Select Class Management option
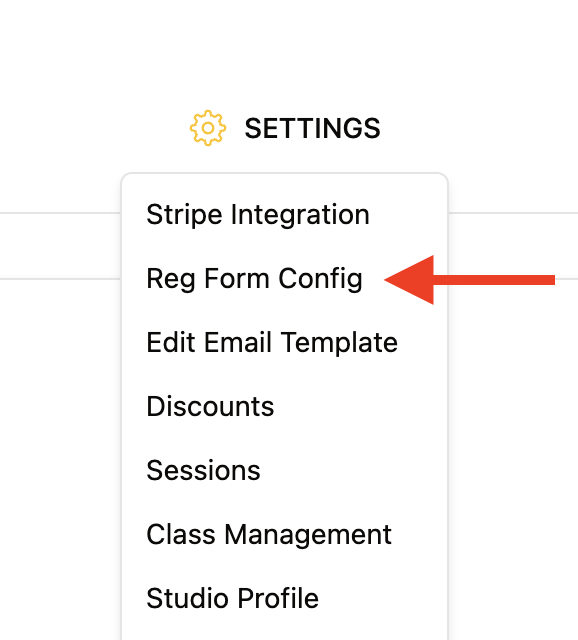Image resolution: width=578 pixels, height=640 pixels. pos(269,535)
